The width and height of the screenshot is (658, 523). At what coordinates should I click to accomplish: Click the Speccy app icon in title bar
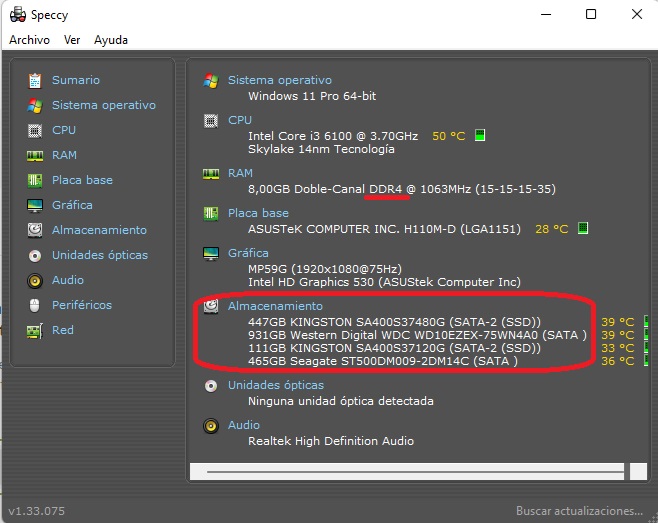click(x=18, y=15)
